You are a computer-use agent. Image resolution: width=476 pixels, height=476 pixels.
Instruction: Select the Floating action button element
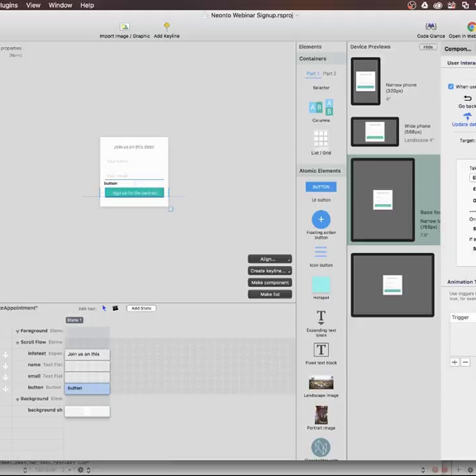pos(321,220)
